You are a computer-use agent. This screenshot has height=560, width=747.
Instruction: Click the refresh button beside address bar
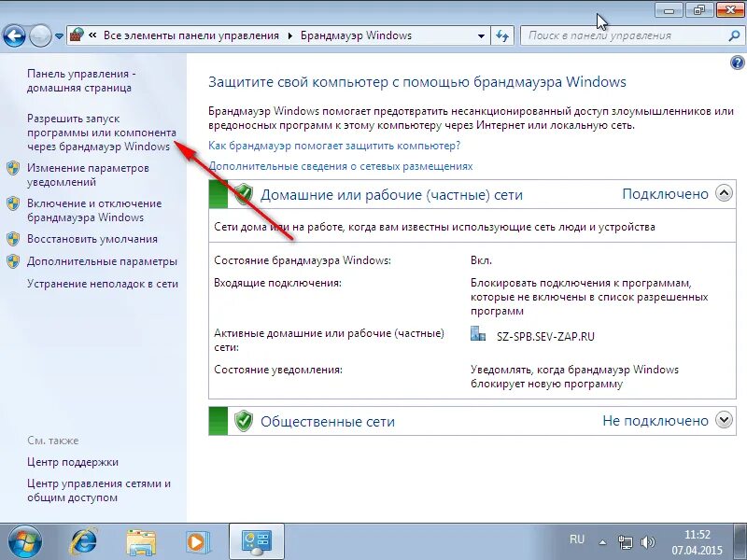click(502, 35)
